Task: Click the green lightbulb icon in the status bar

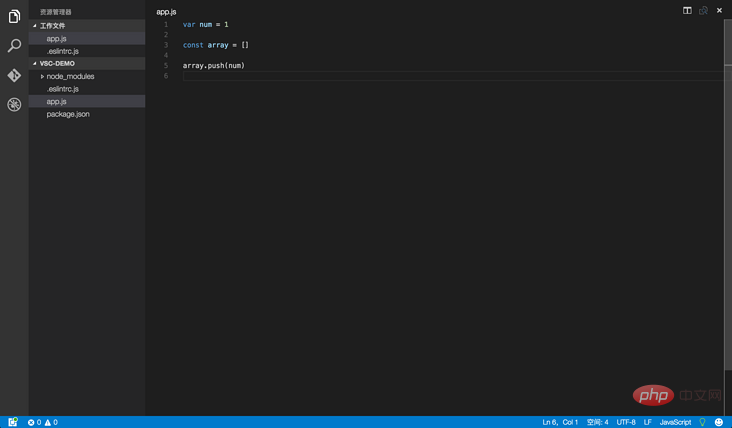Action: [x=702, y=422]
